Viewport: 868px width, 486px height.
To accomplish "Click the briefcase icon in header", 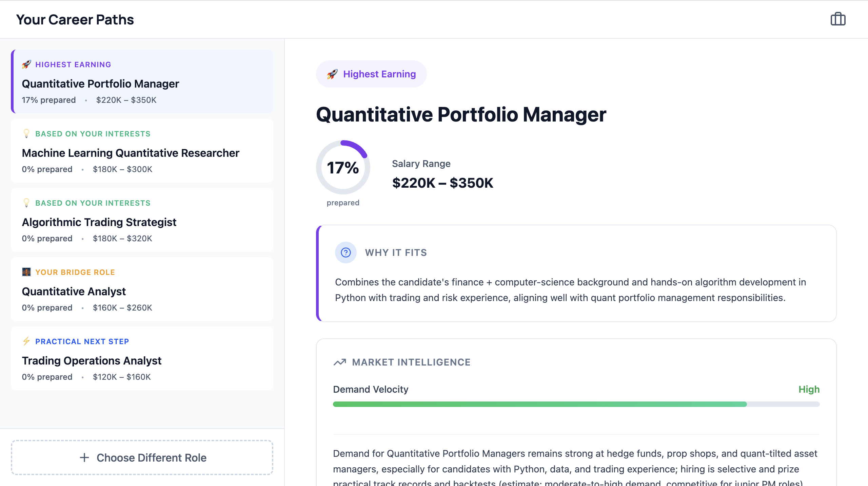I will [x=838, y=19].
